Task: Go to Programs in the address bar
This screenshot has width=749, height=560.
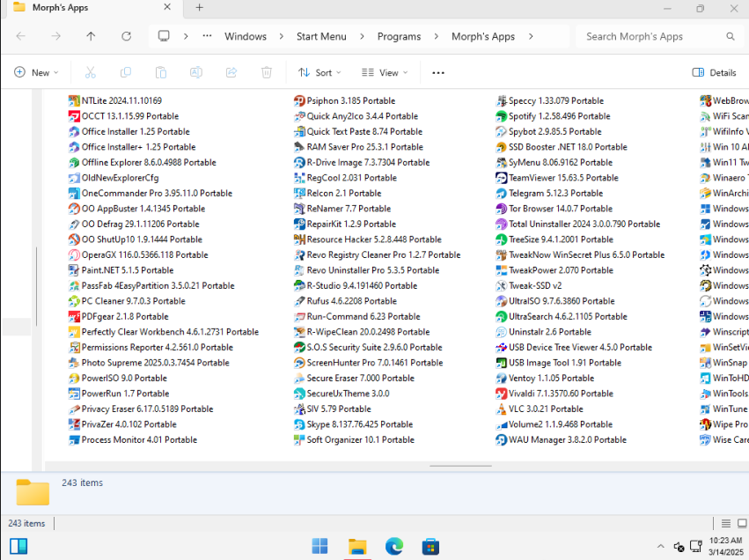Action: (x=400, y=37)
